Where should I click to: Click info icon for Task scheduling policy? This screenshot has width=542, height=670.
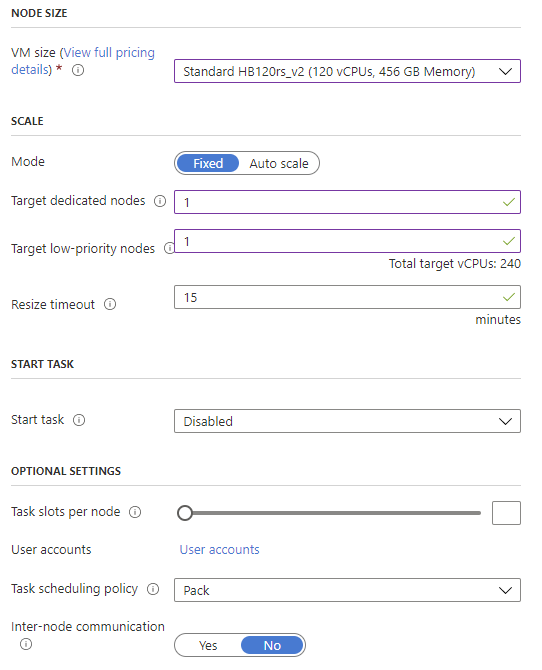pos(153,589)
